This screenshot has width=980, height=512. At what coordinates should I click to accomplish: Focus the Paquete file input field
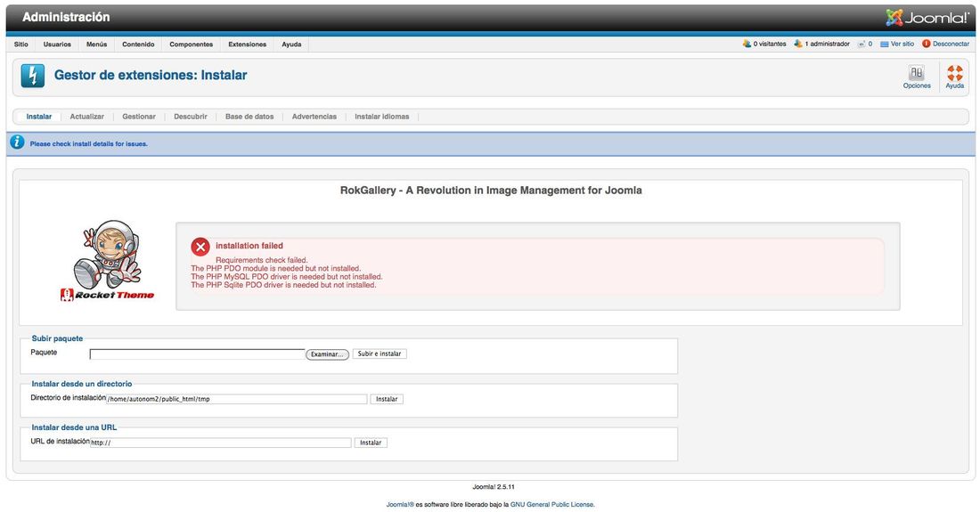point(198,354)
